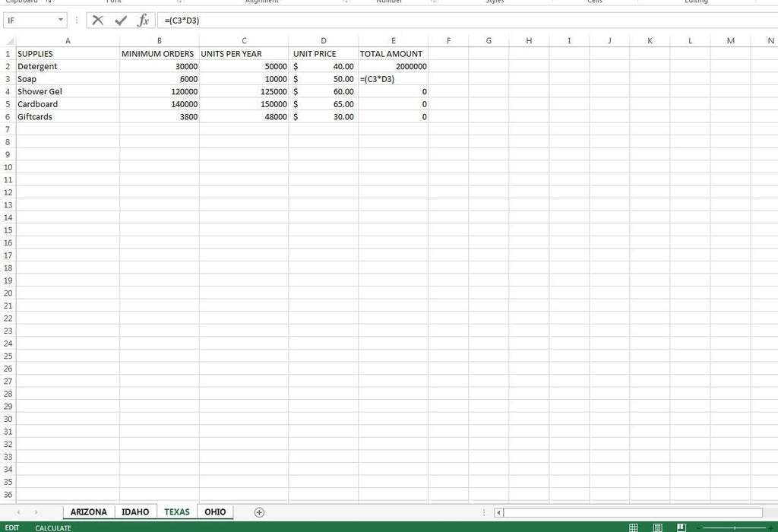Cancel the formula edit with the X icon
778x532 pixels.
pos(97,20)
